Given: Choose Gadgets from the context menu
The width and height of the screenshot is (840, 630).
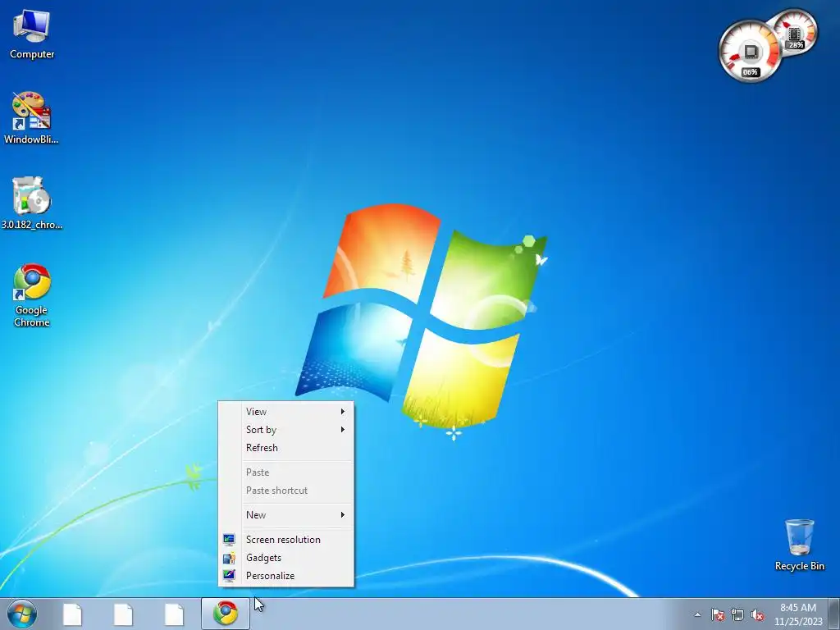Looking at the screenshot, I should pos(285,558).
